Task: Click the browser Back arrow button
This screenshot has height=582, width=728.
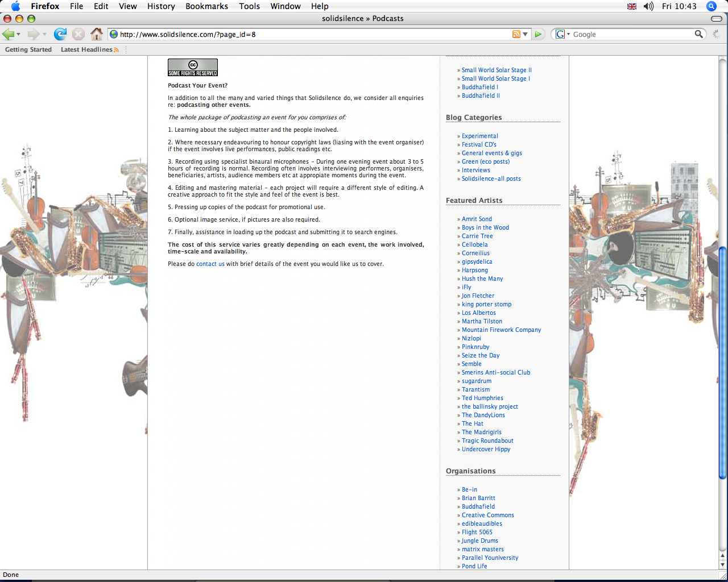Action: pyautogui.click(x=9, y=34)
